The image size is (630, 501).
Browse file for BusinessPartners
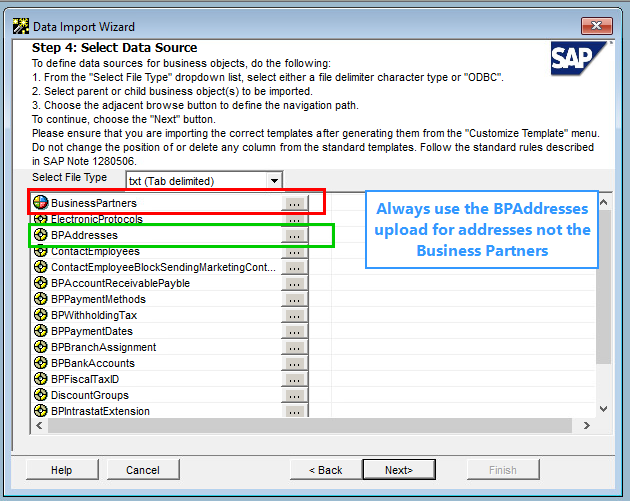tap(295, 203)
